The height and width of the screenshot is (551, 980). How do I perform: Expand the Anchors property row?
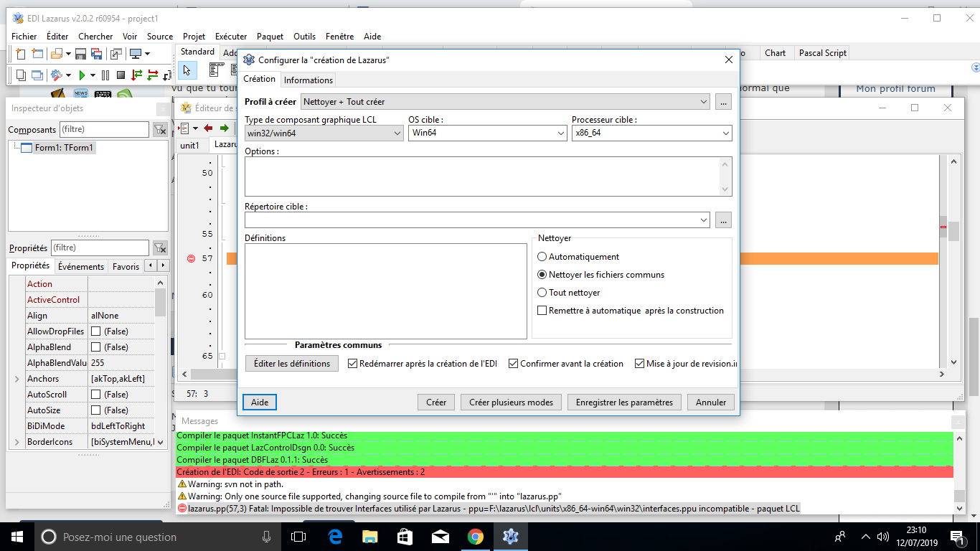[17, 379]
